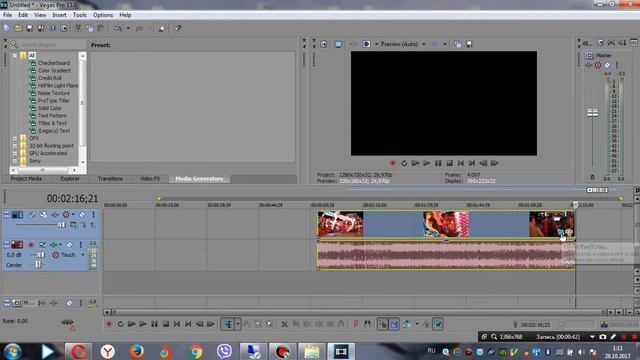Expand the OFX folder
Screen dimensions: 640x360
click(15, 138)
